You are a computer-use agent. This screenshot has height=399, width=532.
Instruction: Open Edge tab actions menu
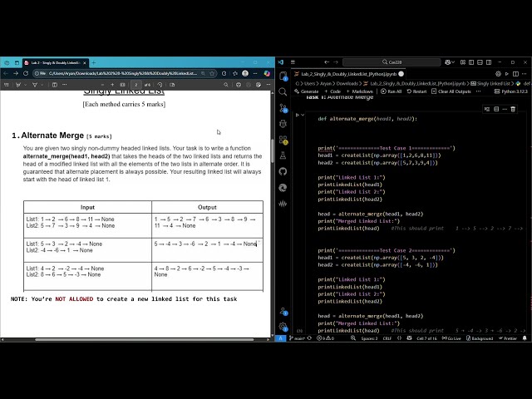point(17,63)
